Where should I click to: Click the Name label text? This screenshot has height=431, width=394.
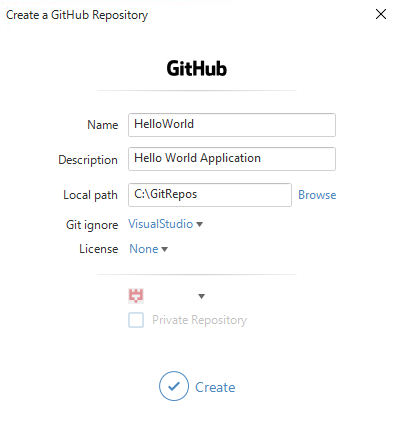tap(103, 125)
